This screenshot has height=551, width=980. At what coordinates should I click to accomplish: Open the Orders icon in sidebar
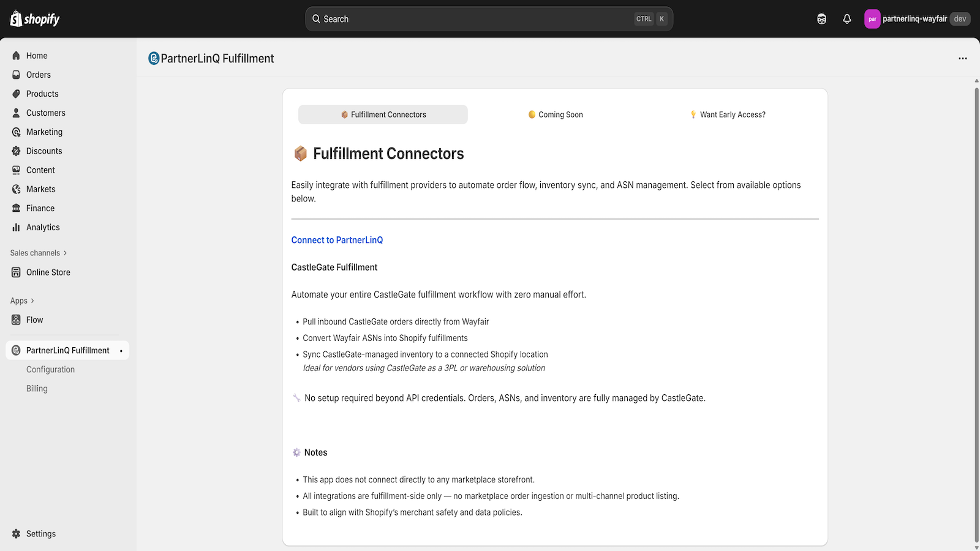click(x=17, y=75)
